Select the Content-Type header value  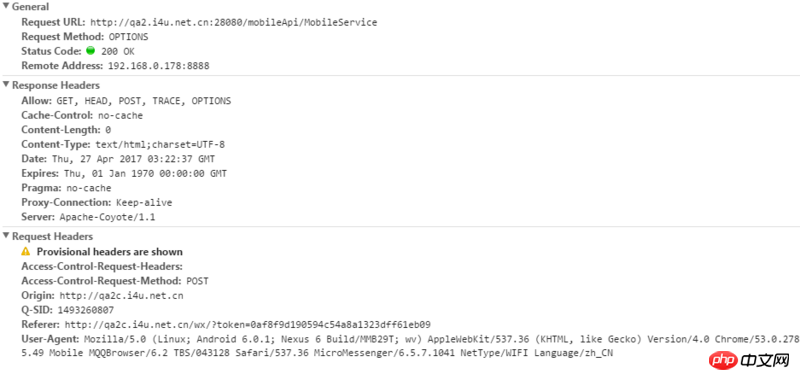160,144
